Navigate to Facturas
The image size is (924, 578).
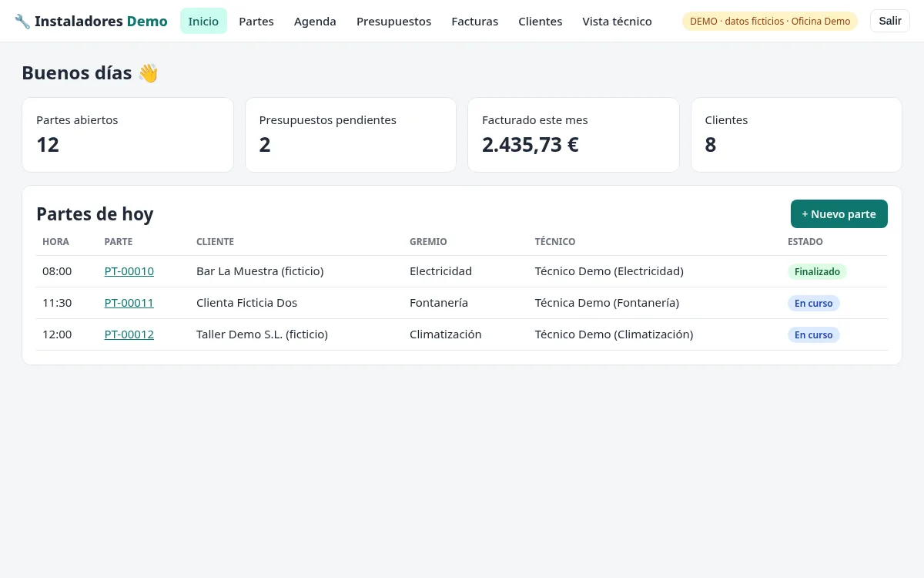point(475,22)
